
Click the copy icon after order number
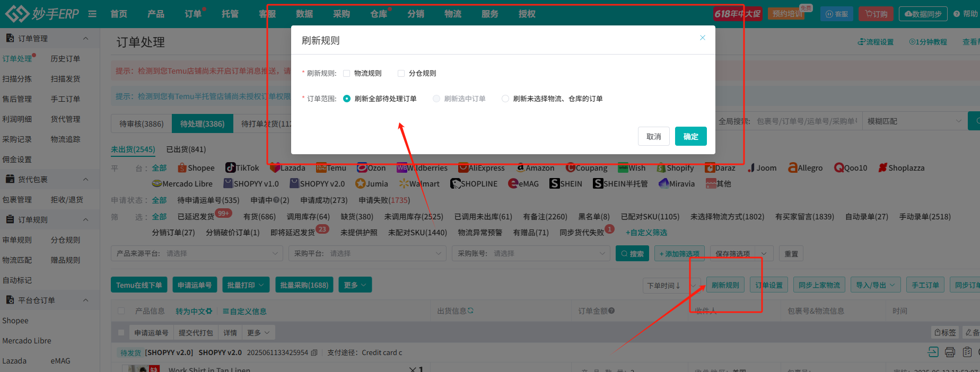click(x=314, y=353)
